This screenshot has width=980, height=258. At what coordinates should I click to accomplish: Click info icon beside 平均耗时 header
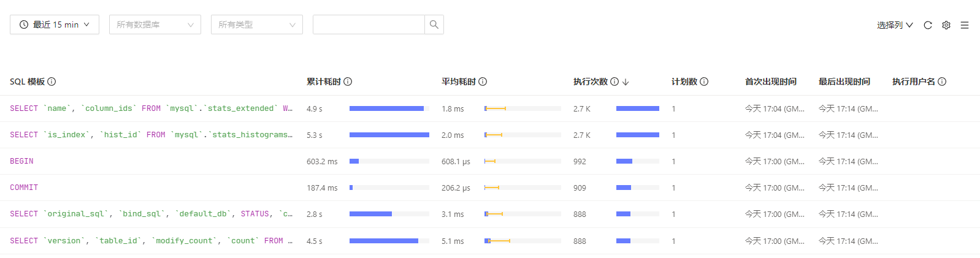click(483, 82)
